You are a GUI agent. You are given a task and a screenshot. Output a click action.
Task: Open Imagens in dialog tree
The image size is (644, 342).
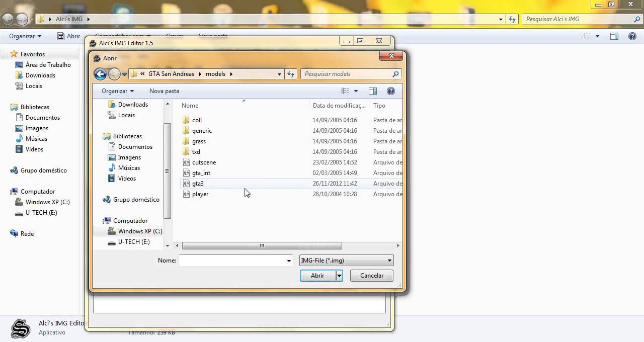129,157
